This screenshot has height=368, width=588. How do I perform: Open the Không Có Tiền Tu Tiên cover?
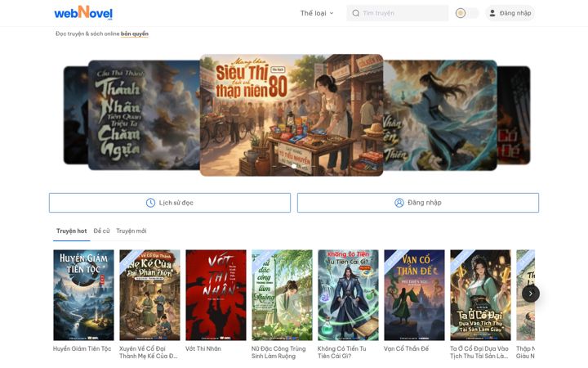pos(348,295)
